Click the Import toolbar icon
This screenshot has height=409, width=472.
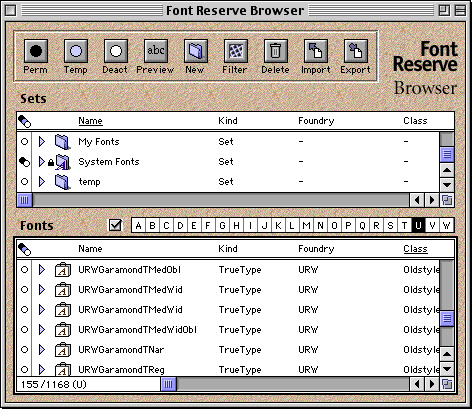(x=316, y=51)
